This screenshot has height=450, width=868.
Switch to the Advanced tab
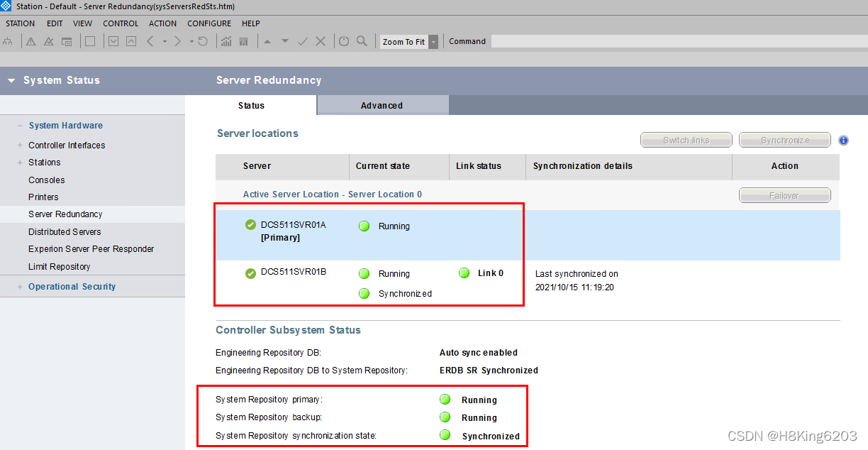coord(382,105)
